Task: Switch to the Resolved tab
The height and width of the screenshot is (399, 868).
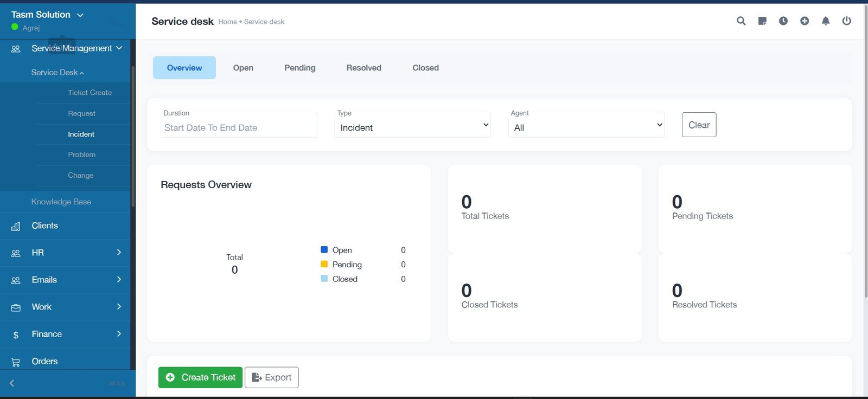Action: 363,68
